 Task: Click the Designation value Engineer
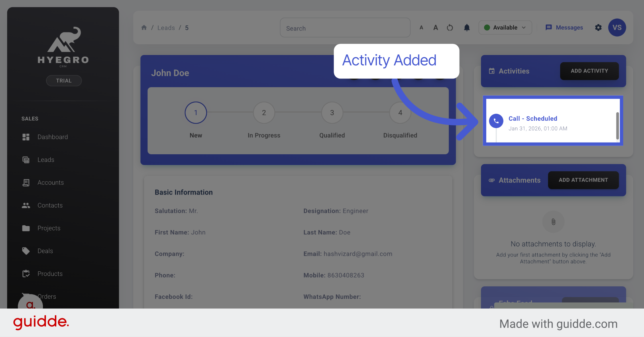pos(356,211)
